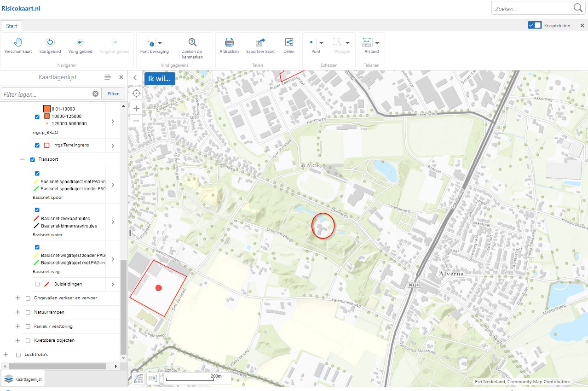Screen dimensions: 588x391
Task: Click Exporteer kaart icon
Action: (x=260, y=42)
